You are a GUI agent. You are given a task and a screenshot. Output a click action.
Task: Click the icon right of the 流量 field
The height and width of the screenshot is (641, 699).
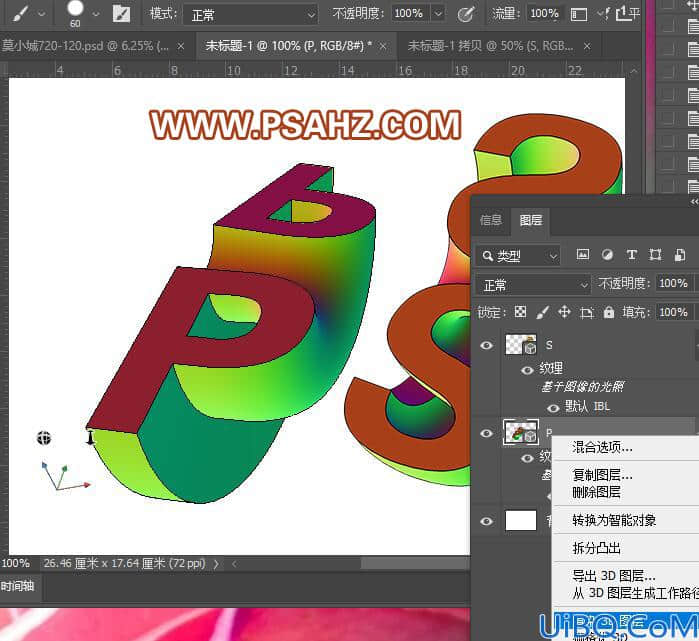point(579,15)
